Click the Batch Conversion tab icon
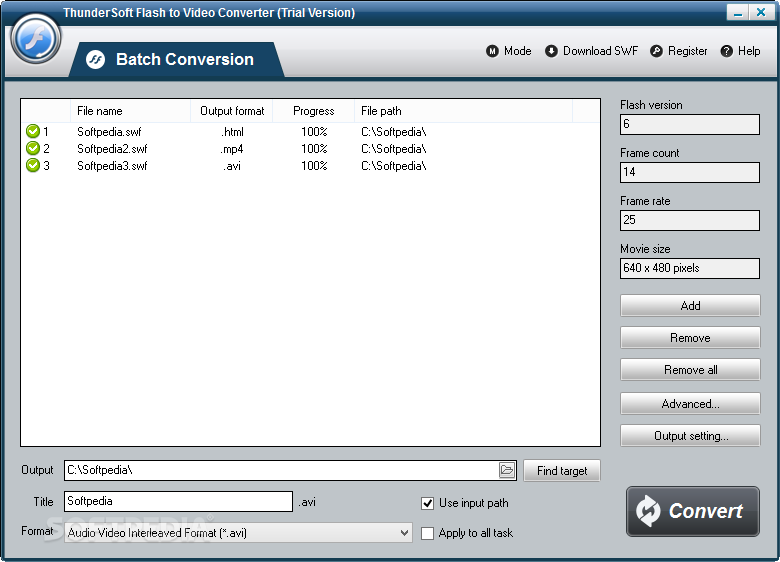The width and height of the screenshot is (780, 562). [95, 60]
